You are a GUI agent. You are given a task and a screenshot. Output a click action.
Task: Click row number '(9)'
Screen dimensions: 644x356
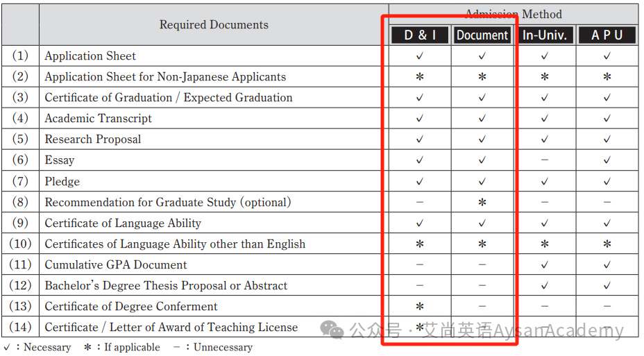pyautogui.click(x=20, y=223)
